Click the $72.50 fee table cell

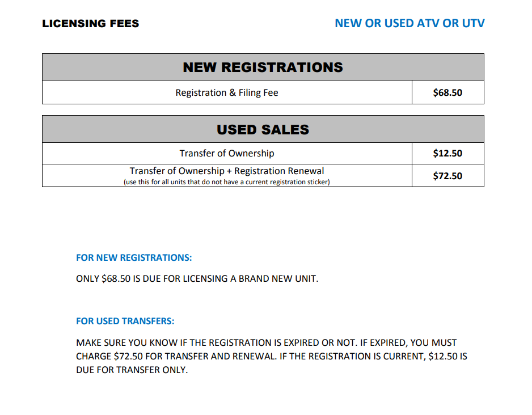[x=447, y=176]
